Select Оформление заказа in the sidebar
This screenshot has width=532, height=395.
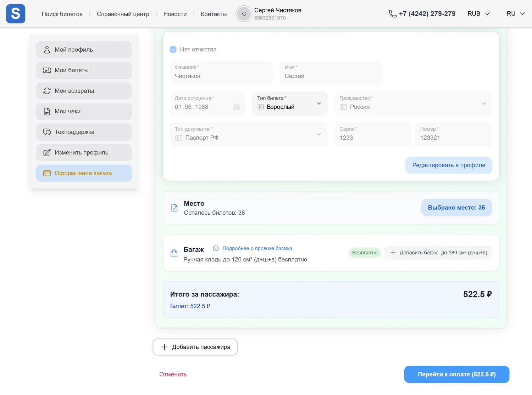84,173
